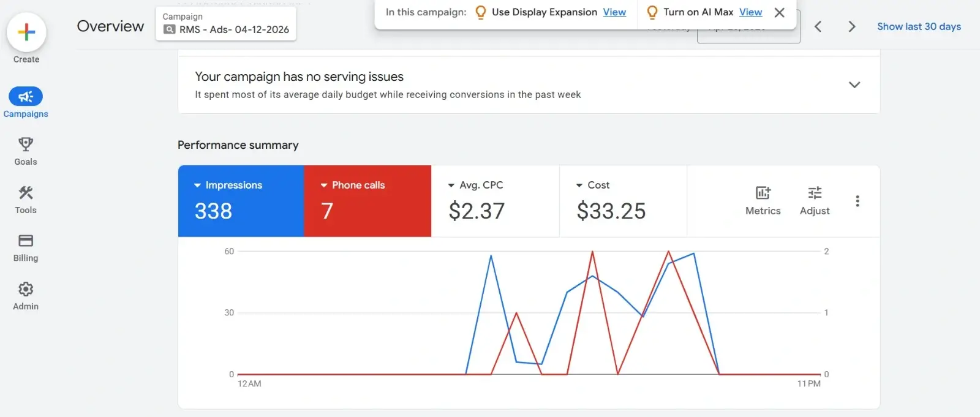Click the Metrics chart icon
980x417 pixels.
point(763,193)
